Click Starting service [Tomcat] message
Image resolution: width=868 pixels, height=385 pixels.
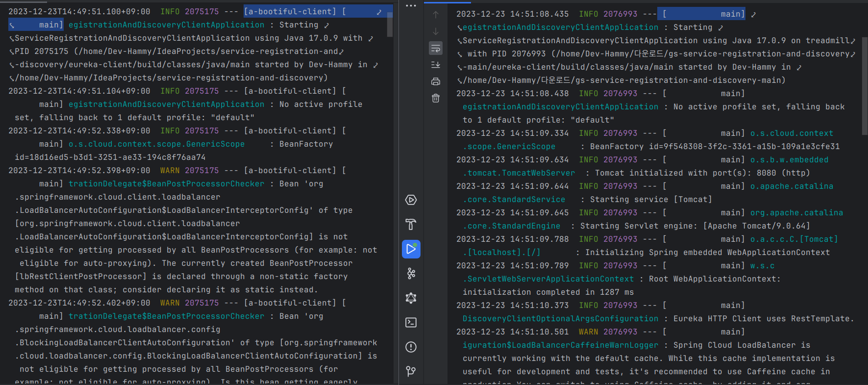[651, 199]
